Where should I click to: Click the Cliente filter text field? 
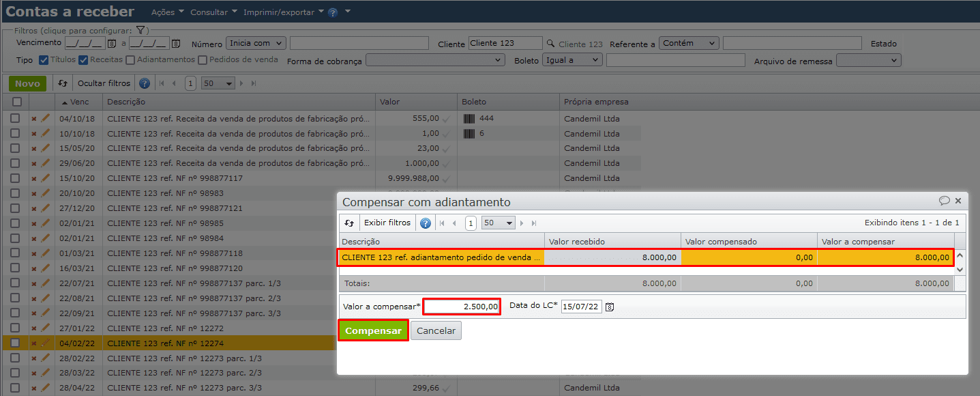tap(505, 43)
